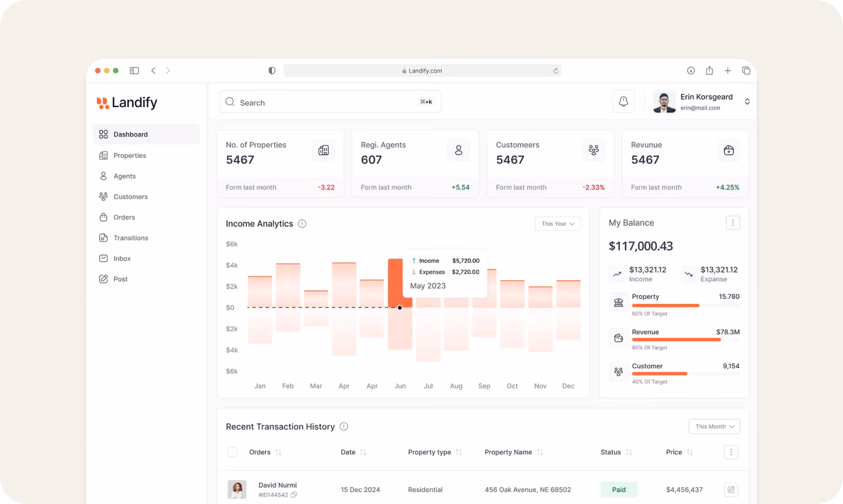Click the Revunue bag icon
Image resolution: width=843 pixels, height=504 pixels.
(729, 150)
